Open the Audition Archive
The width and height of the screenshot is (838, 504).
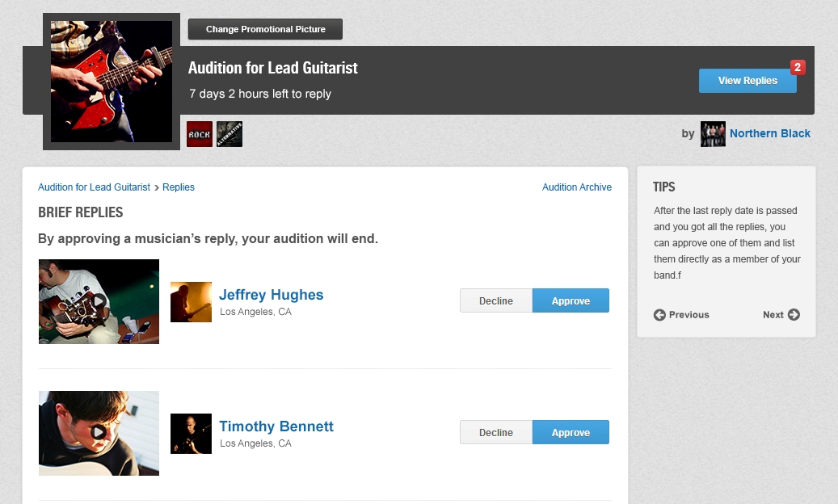576,187
